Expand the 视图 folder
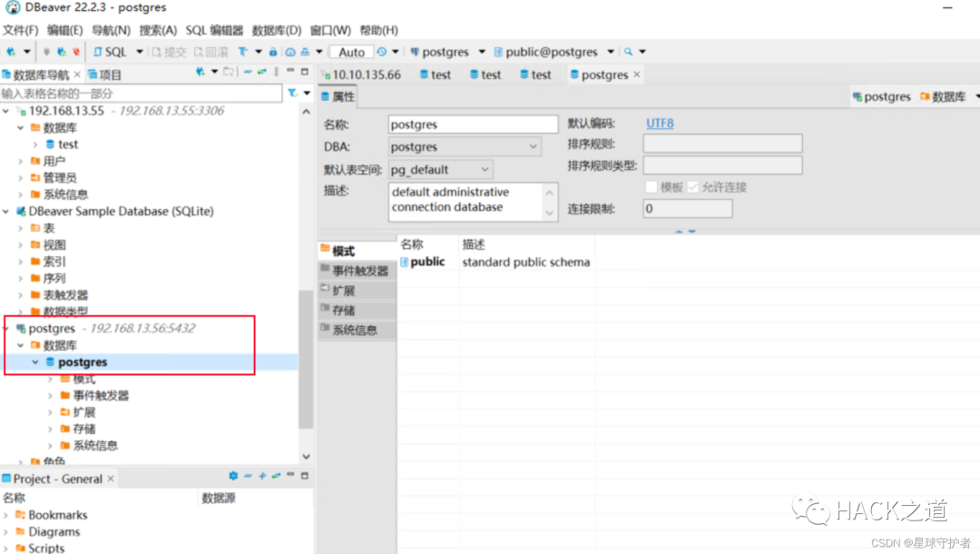The image size is (980, 554). click(x=21, y=245)
